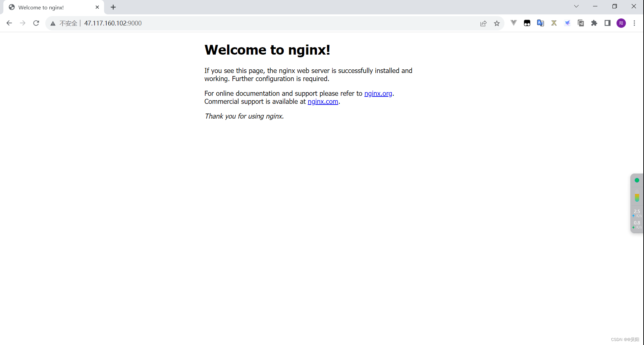Open the Extensions puzzle menu

(594, 23)
